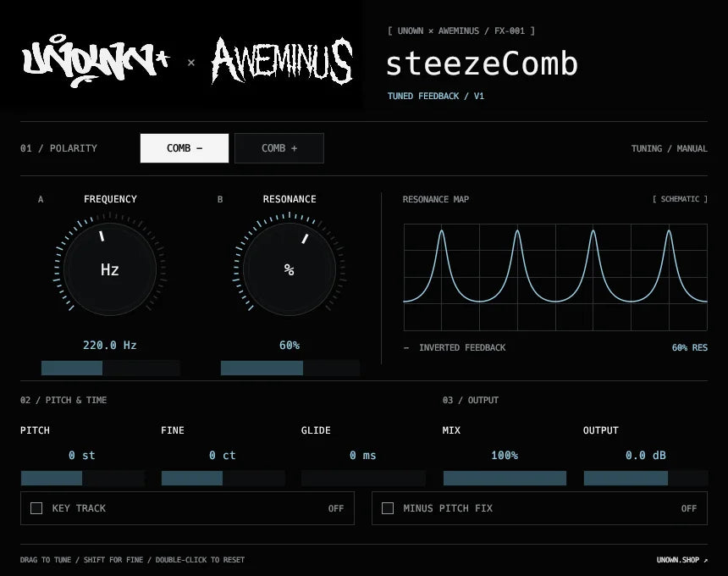Click the 220.0 Hz frequency value
This screenshot has height=576, width=728.
[110, 345]
